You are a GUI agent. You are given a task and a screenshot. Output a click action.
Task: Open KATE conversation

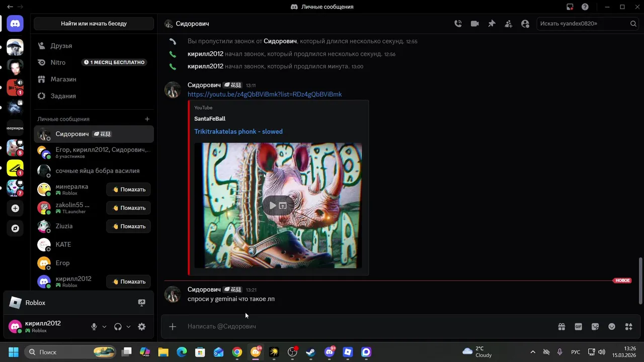click(x=94, y=245)
